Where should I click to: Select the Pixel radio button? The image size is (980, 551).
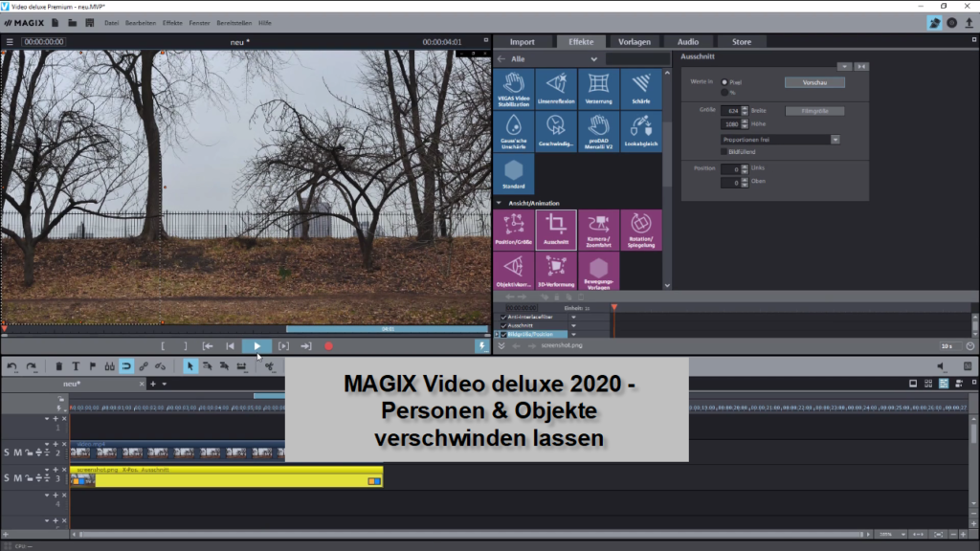[x=724, y=82]
